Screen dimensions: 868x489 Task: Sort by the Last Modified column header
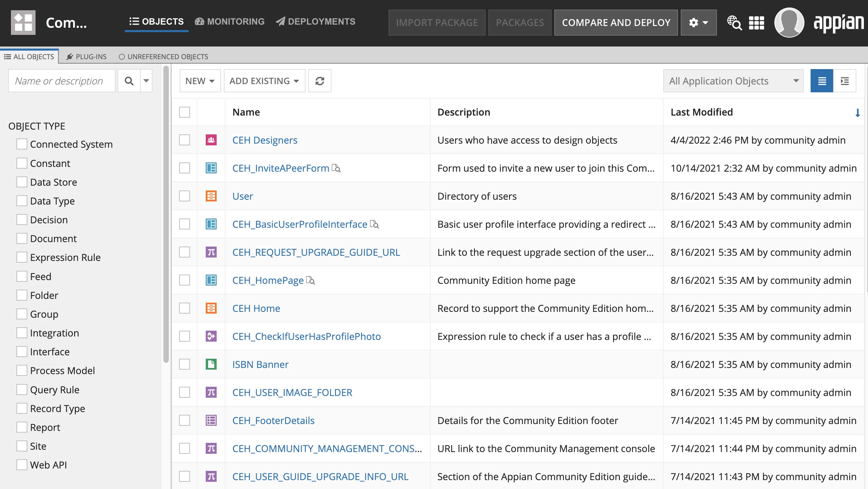pos(702,112)
